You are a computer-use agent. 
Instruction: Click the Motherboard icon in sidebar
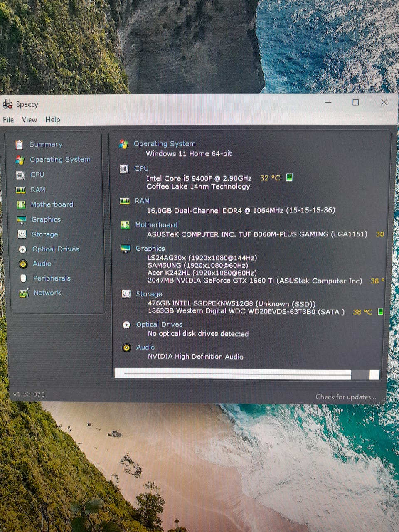point(21,205)
